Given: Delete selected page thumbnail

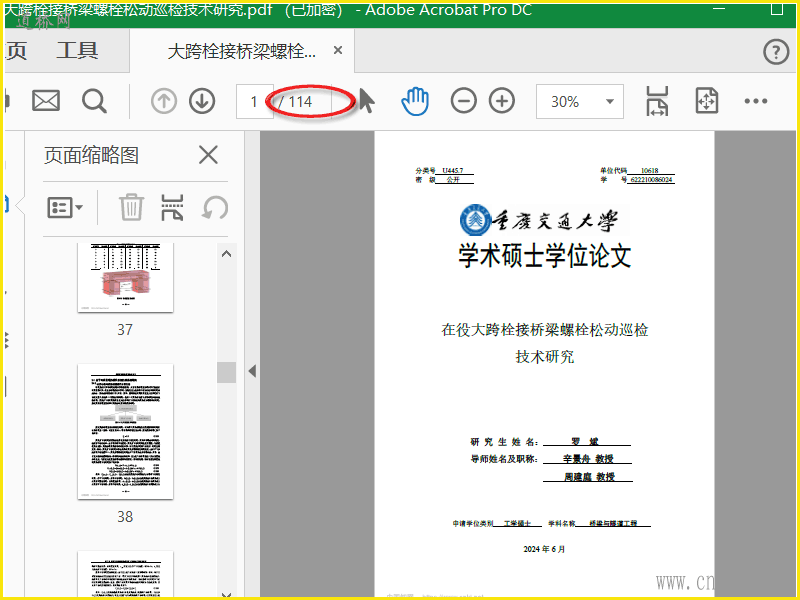Looking at the screenshot, I should click(131, 207).
